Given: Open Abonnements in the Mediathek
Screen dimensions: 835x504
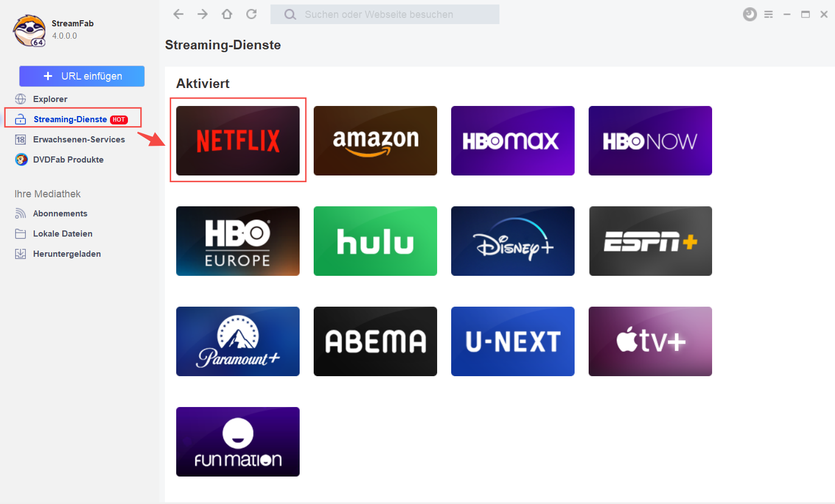Looking at the screenshot, I should (x=60, y=214).
